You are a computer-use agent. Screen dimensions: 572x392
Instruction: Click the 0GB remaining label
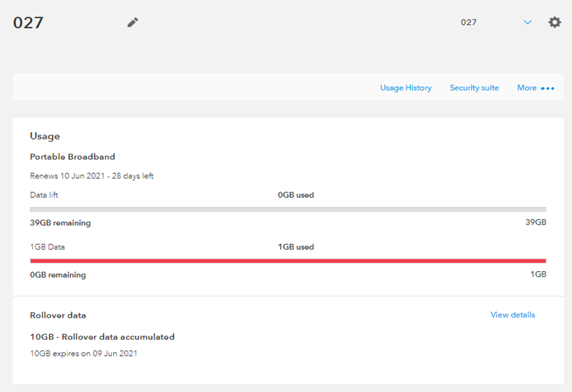[58, 275]
